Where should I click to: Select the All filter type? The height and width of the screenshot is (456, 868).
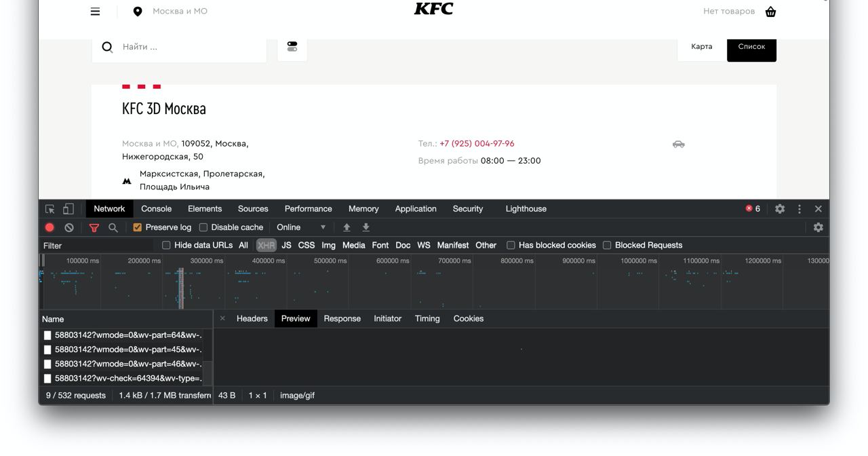pyautogui.click(x=243, y=245)
